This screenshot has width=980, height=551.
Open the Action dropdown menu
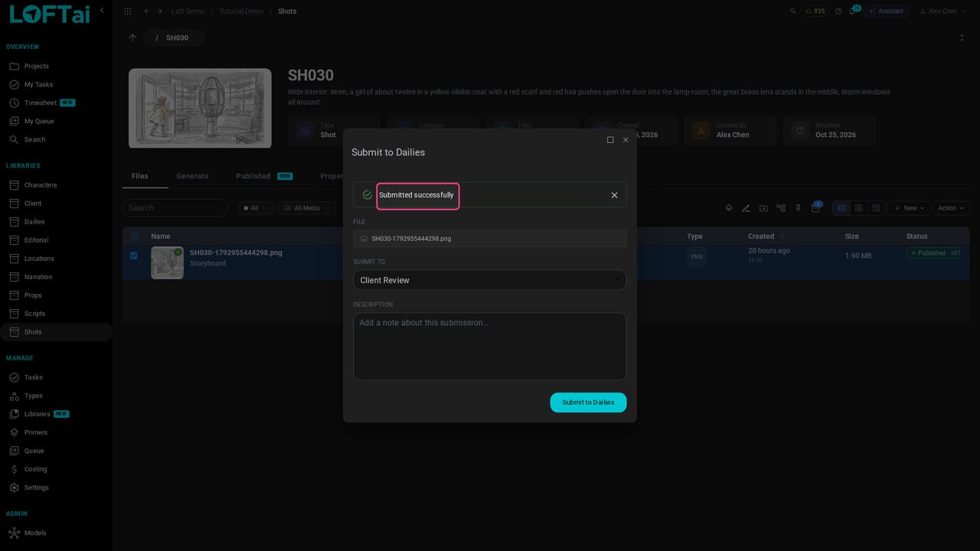[952, 208]
